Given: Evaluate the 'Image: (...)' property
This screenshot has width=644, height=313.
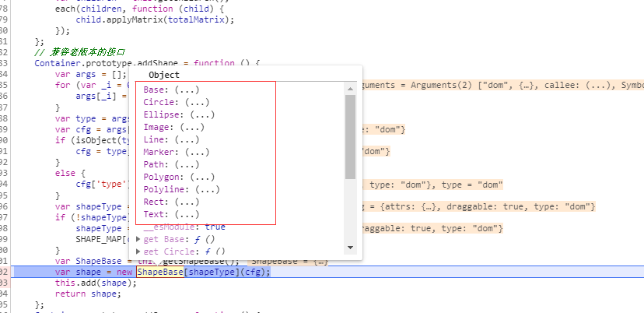Looking at the screenshot, I should (173, 127).
